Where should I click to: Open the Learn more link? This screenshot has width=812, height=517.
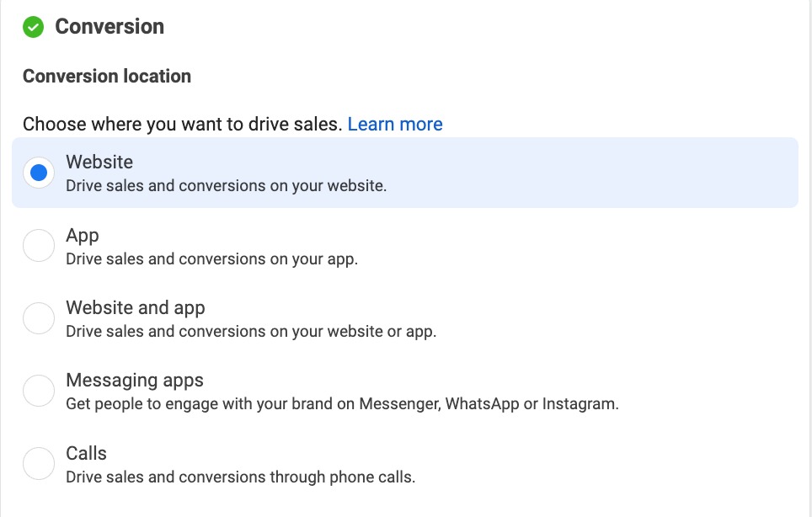pos(395,125)
